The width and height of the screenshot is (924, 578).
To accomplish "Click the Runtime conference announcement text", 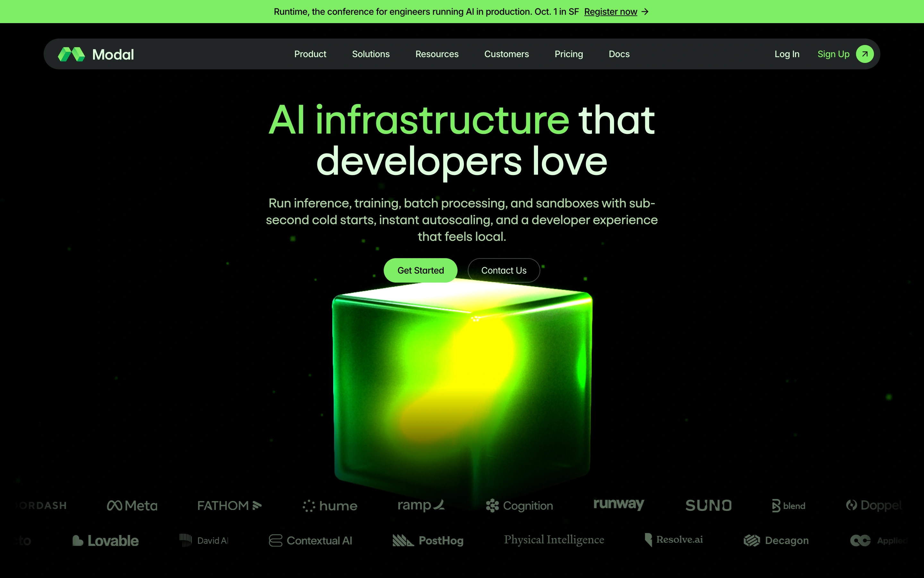I will coord(426,12).
